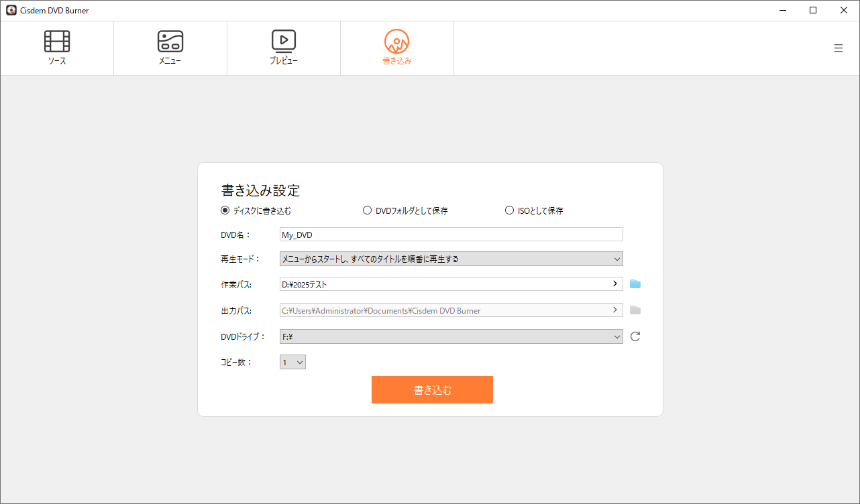This screenshot has height=504, width=860.
Task: Open the プレビュー (Preview) play icon
Action: [283, 42]
